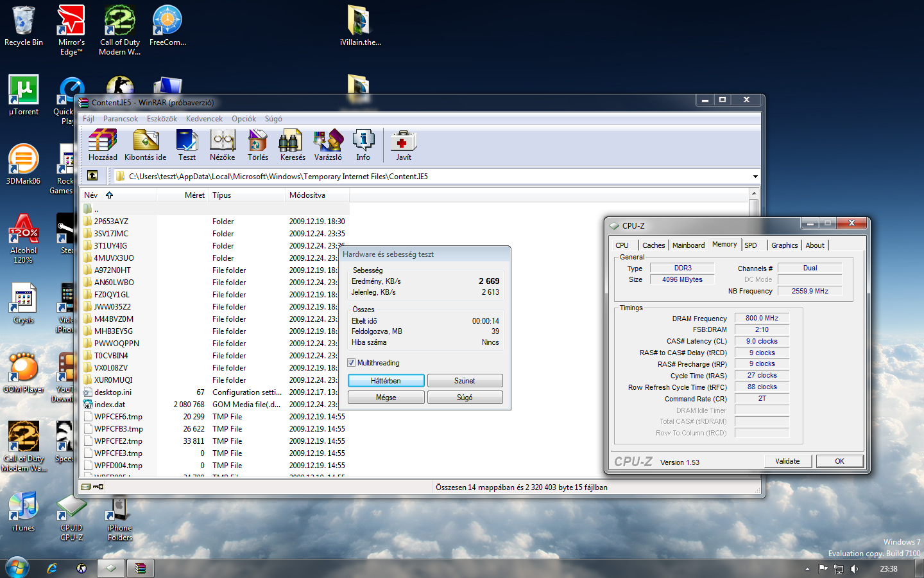The width and height of the screenshot is (924, 578).
Task: Select desktop.ini in file list
Action: [215, 392]
